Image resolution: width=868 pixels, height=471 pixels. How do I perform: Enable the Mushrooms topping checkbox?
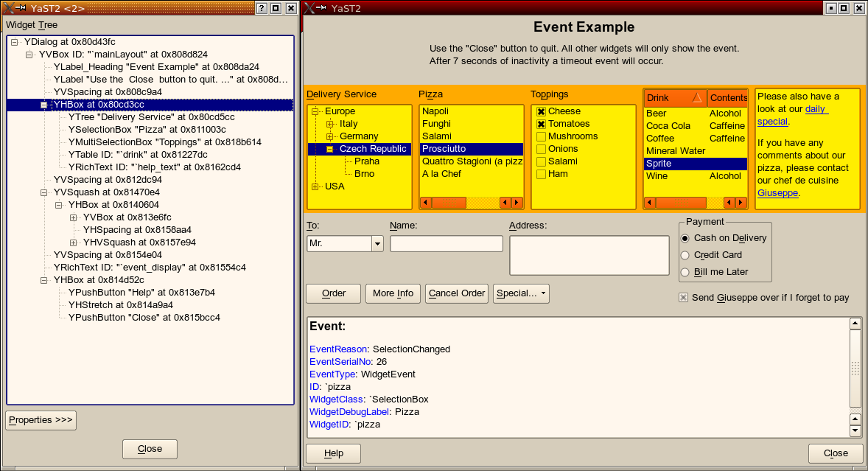pos(541,136)
